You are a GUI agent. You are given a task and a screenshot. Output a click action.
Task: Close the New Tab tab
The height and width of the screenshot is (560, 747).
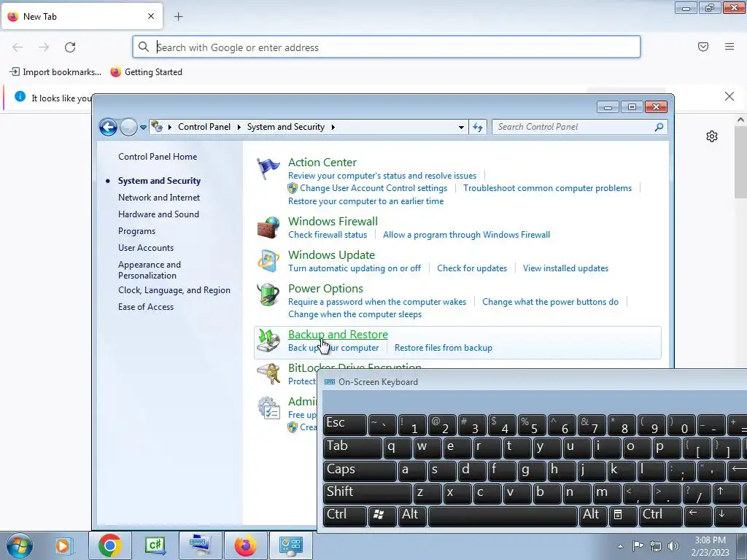(x=151, y=16)
